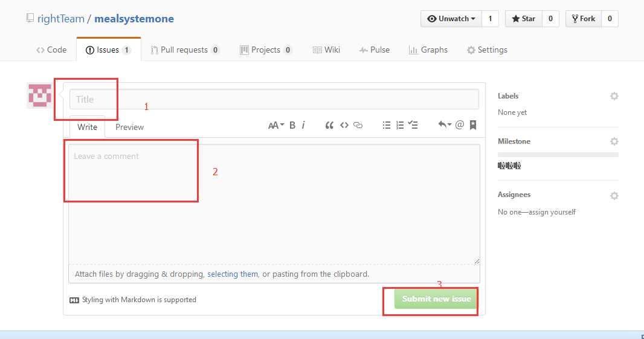Insert a task list

pos(413,125)
